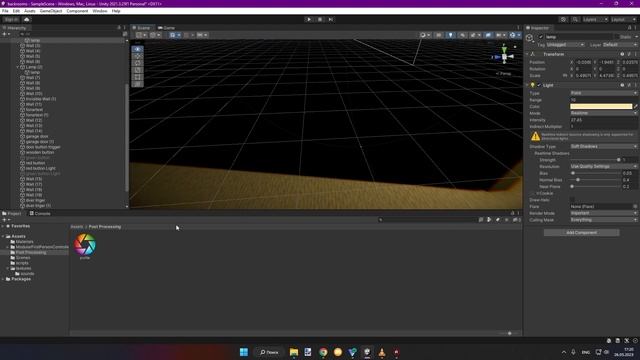
Task: Select the Materials folder in Project panel
Action: pyautogui.click(x=24, y=242)
